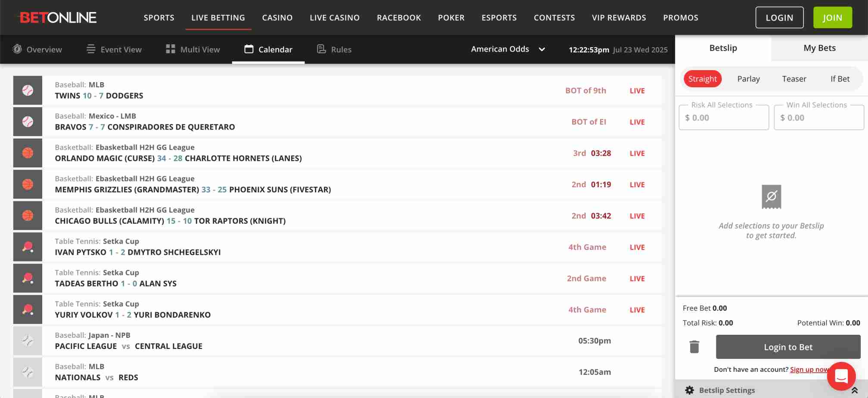Click baseball icon for Twins vs Dodgers
The height and width of the screenshot is (398, 868).
28,90
